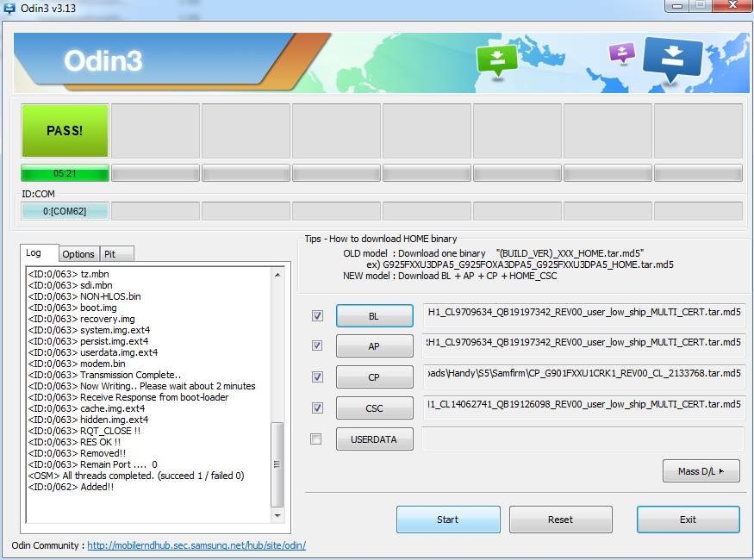Click the 'Receive Response from boot-loader' line
This screenshot has height=560, width=754.
(128, 397)
